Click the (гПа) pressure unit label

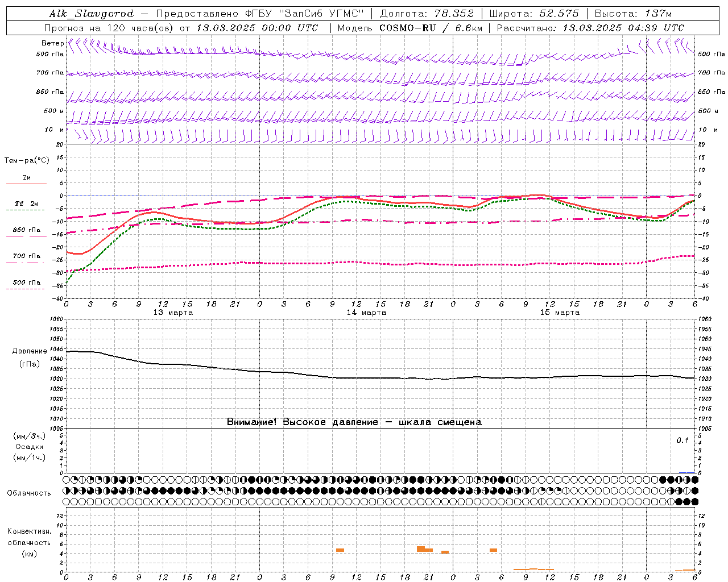[30, 364]
